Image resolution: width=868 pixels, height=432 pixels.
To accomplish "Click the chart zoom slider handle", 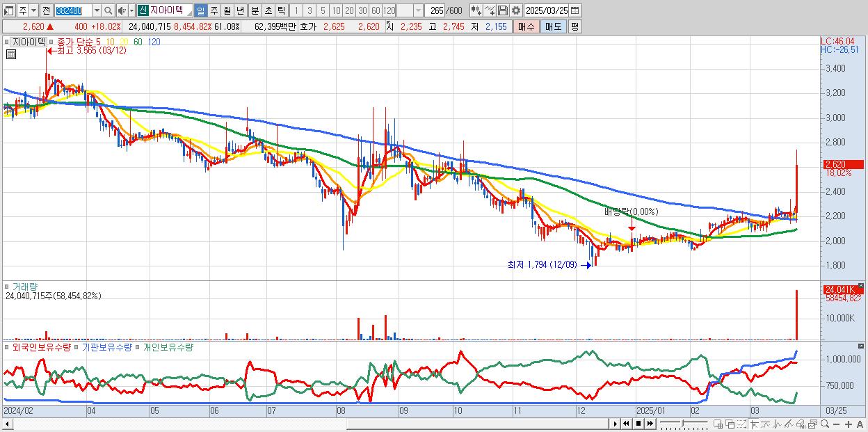I will (682, 423).
